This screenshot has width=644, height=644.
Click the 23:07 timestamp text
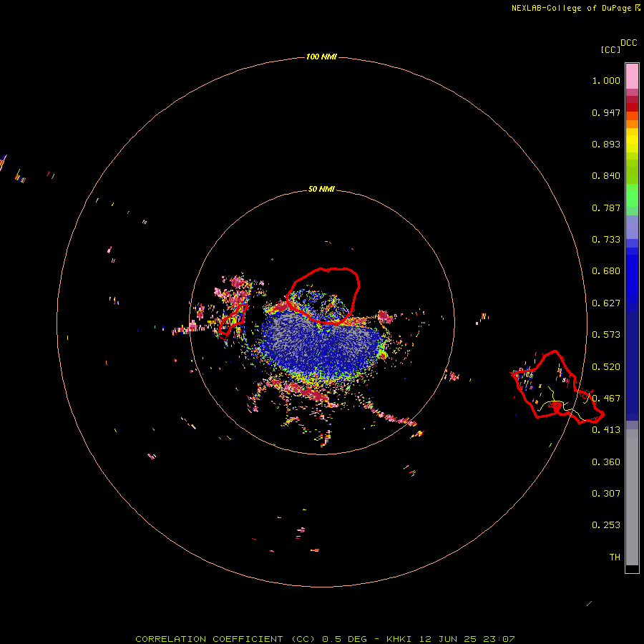500,639
